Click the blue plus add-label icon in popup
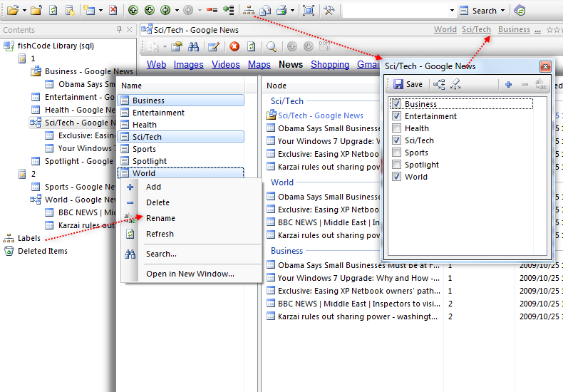This screenshot has width=563, height=392. point(508,84)
